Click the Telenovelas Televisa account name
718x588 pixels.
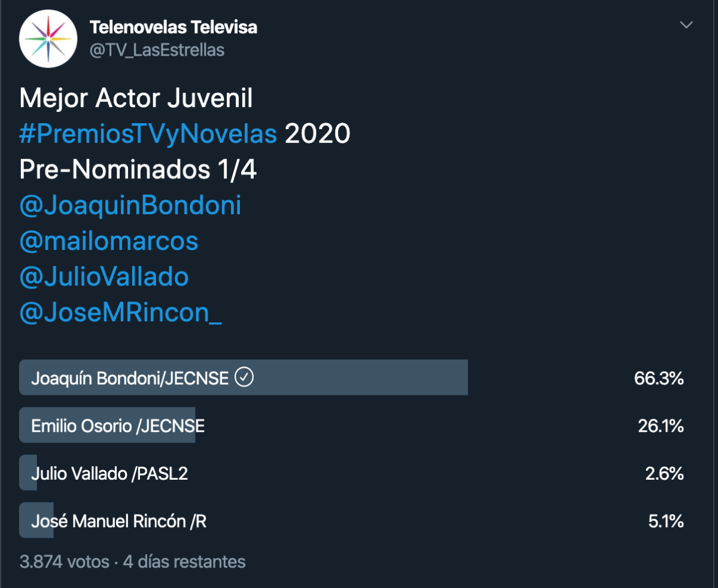[174, 27]
